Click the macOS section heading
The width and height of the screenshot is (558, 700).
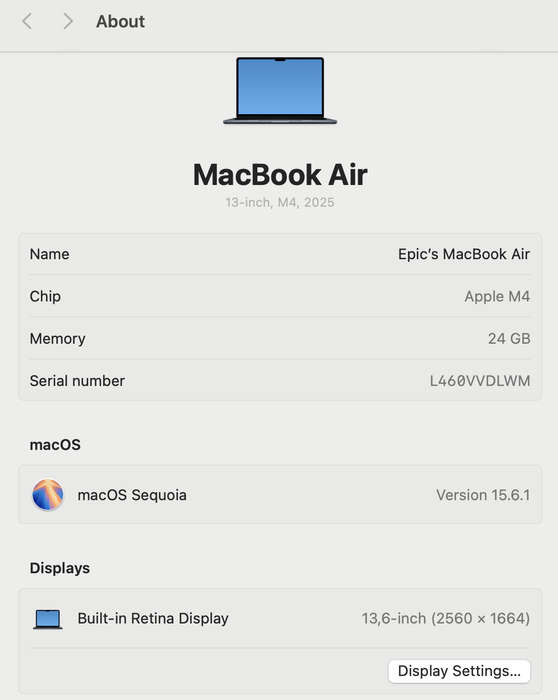point(55,445)
